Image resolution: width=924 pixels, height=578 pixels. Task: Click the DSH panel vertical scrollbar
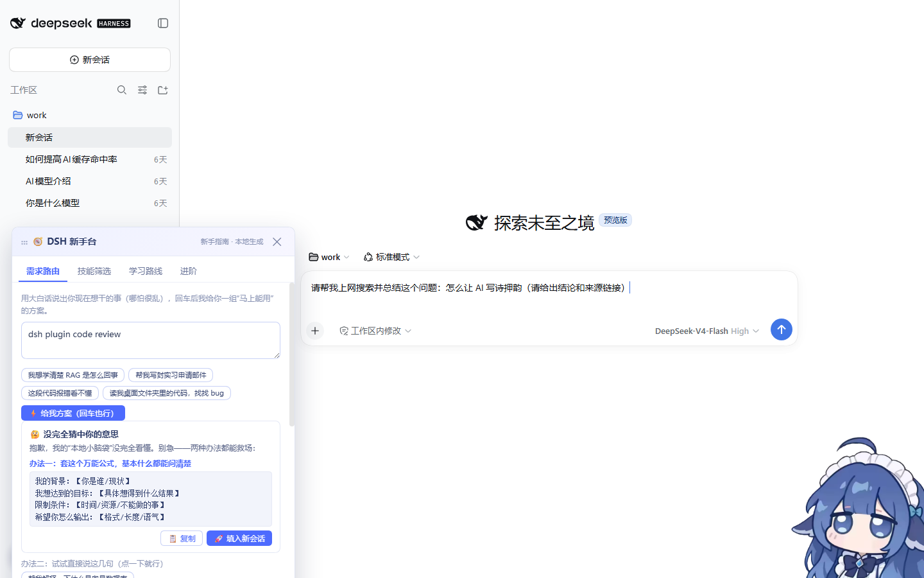coord(292,355)
